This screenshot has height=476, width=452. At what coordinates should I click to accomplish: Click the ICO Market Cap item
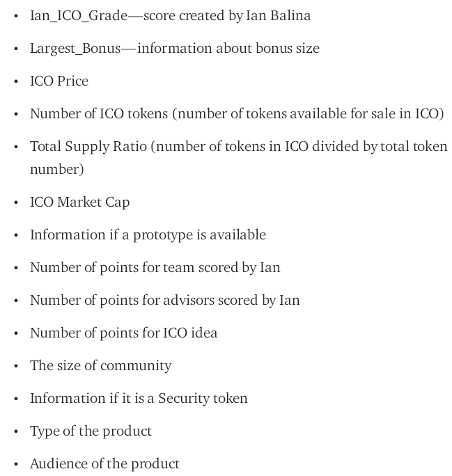80,202
